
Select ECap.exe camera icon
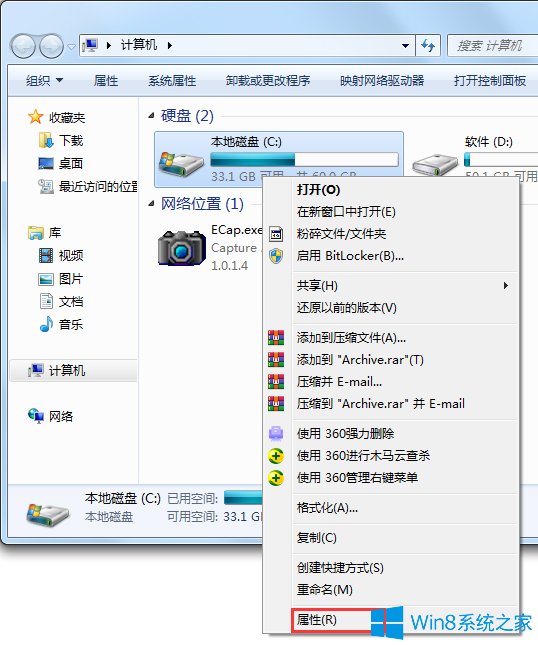click(x=182, y=248)
